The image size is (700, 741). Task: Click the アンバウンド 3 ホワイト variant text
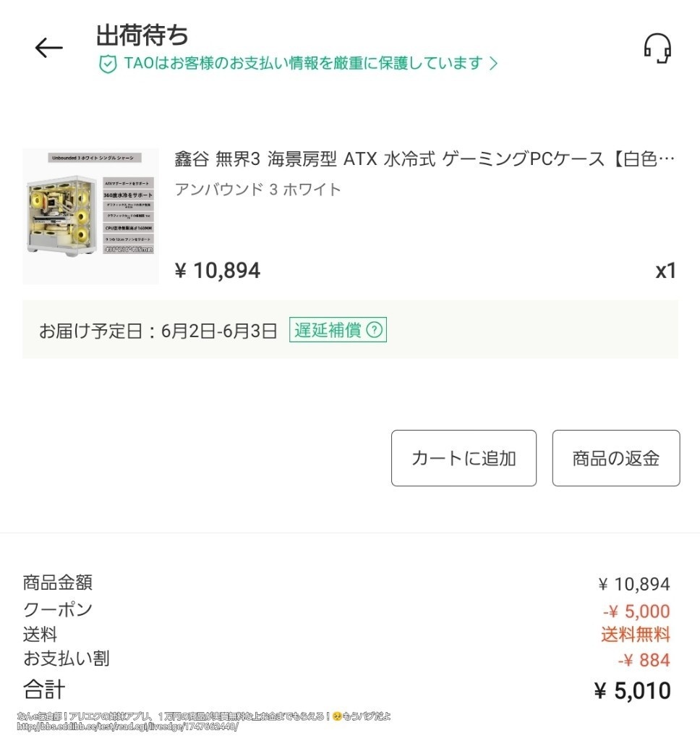257,190
